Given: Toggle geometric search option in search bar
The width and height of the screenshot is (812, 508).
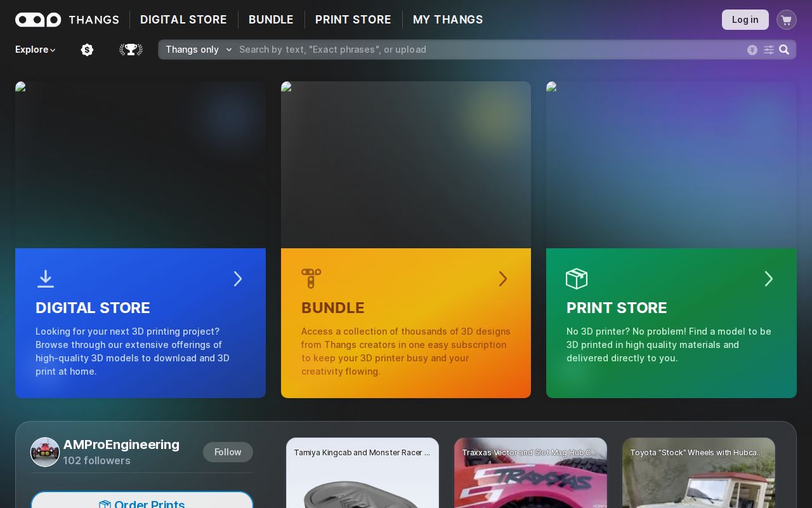Looking at the screenshot, I should (752, 50).
